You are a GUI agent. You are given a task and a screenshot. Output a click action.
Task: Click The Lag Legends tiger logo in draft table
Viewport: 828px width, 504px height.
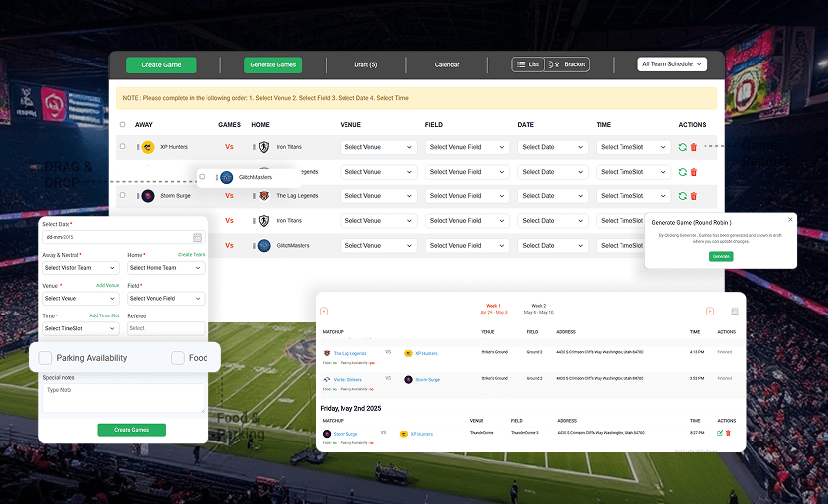[x=264, y=196]
